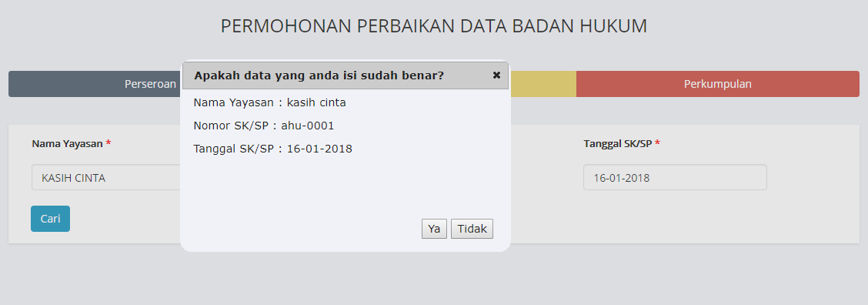Click the Tanggal SK/SP field label
Image resolution: width=868 pixels, height=305 pixels.
click(x=618, y=143)
